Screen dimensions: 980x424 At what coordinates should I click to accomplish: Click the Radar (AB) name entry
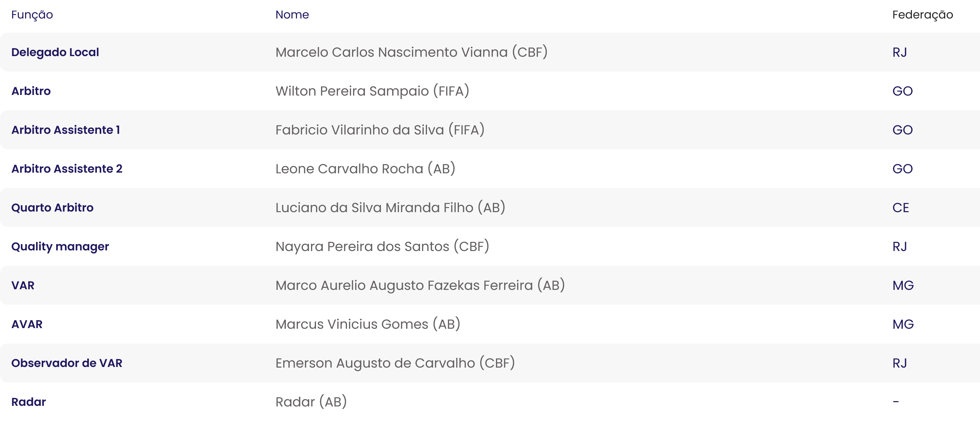[311, 401]
